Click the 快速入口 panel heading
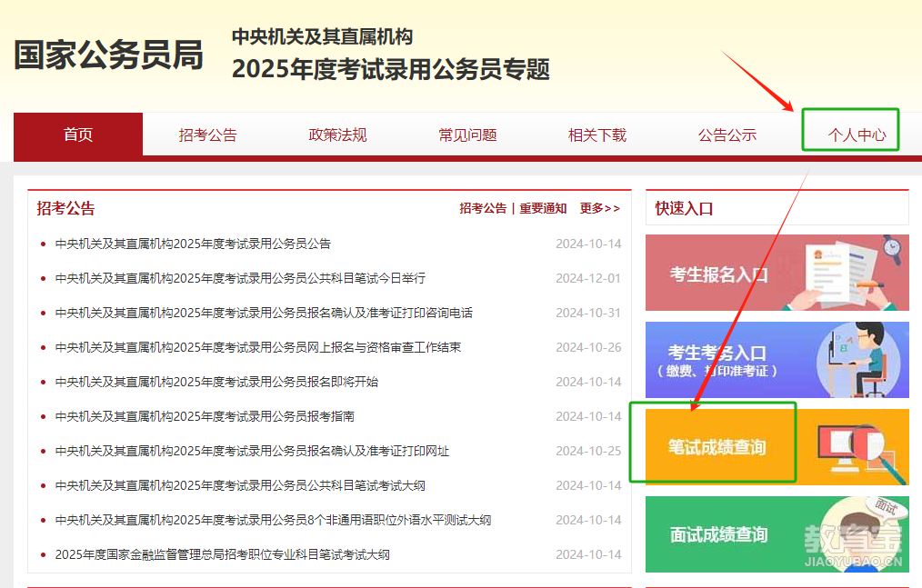This screenshot has height=588, width=922. point(684,208)
